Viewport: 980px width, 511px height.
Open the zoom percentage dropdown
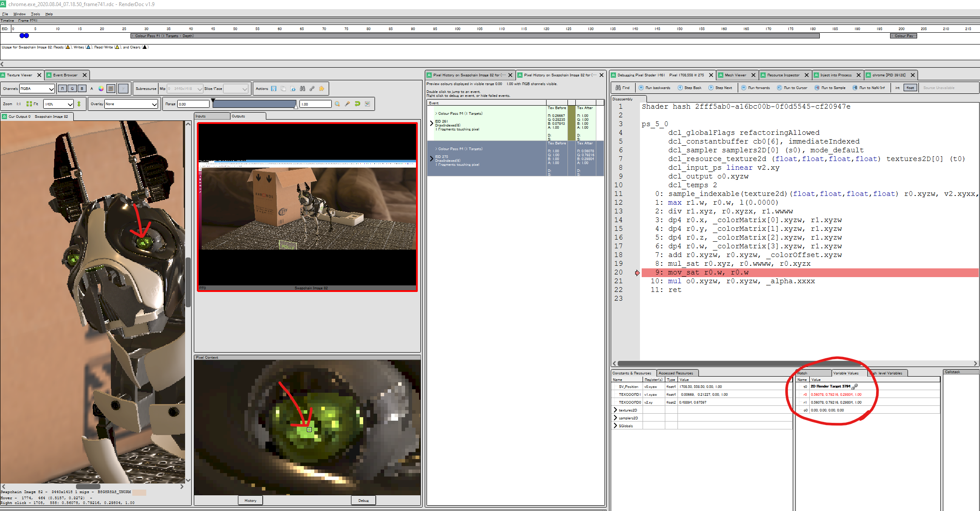(x=58, y=104)
